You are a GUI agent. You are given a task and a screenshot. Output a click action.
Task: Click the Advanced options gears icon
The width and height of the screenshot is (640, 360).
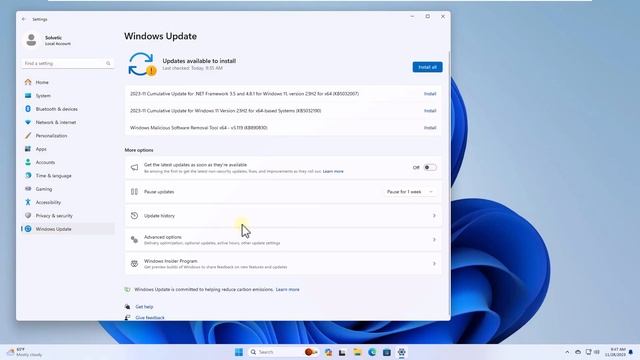click(x=134, y=240)
